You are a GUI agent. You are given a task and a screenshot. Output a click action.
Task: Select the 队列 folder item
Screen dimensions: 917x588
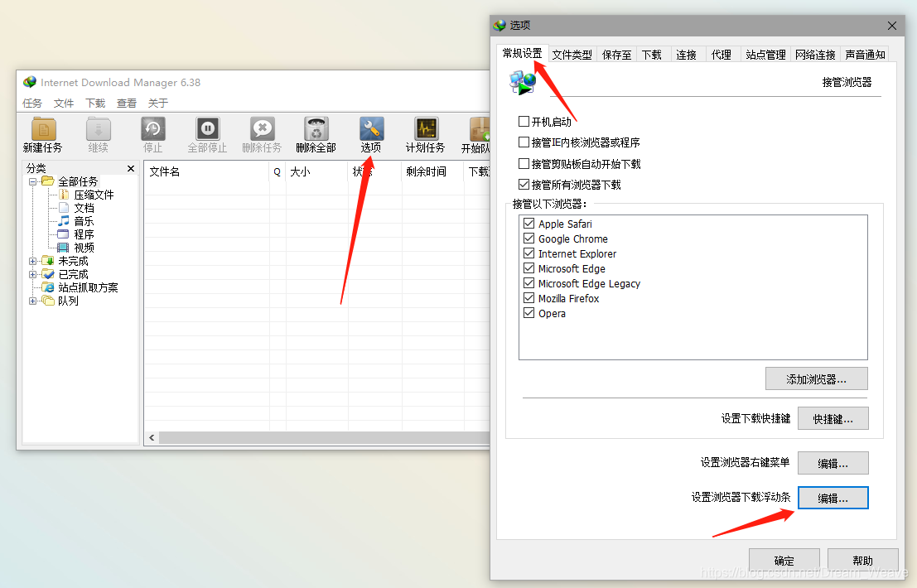click(x=68, y=301)
